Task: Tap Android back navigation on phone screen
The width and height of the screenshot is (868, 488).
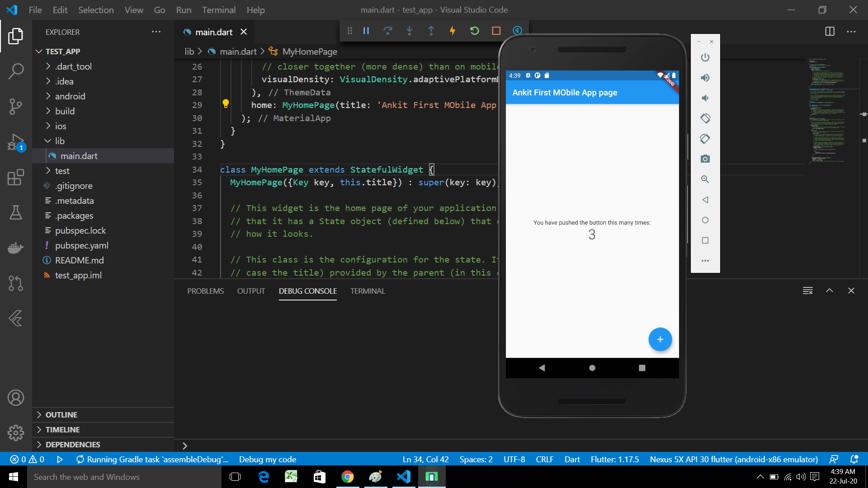Action: click(542, 368)
